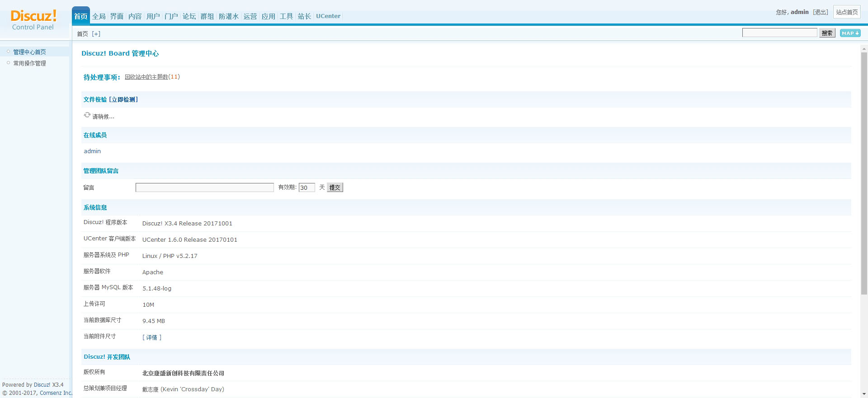Click the UCenter 1.6.0 Release 20170101 text
The width and height of the screenshot is (868, 398).
190,239
